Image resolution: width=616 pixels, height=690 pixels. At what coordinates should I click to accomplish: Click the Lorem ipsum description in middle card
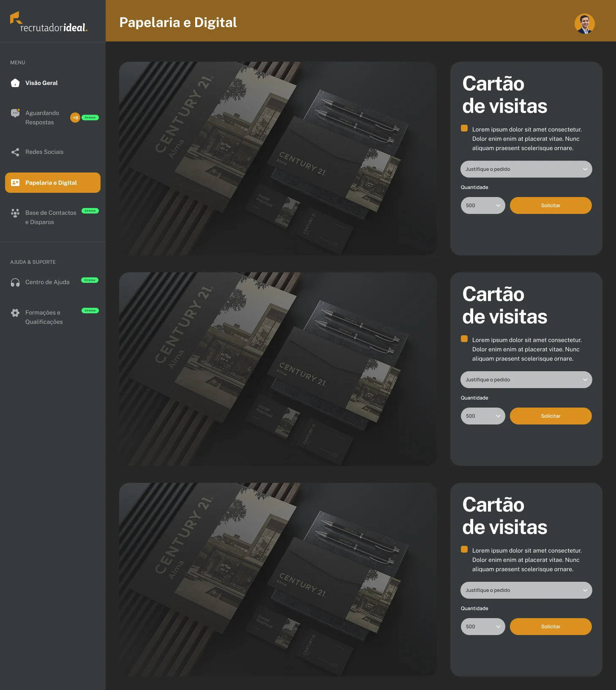527,349
